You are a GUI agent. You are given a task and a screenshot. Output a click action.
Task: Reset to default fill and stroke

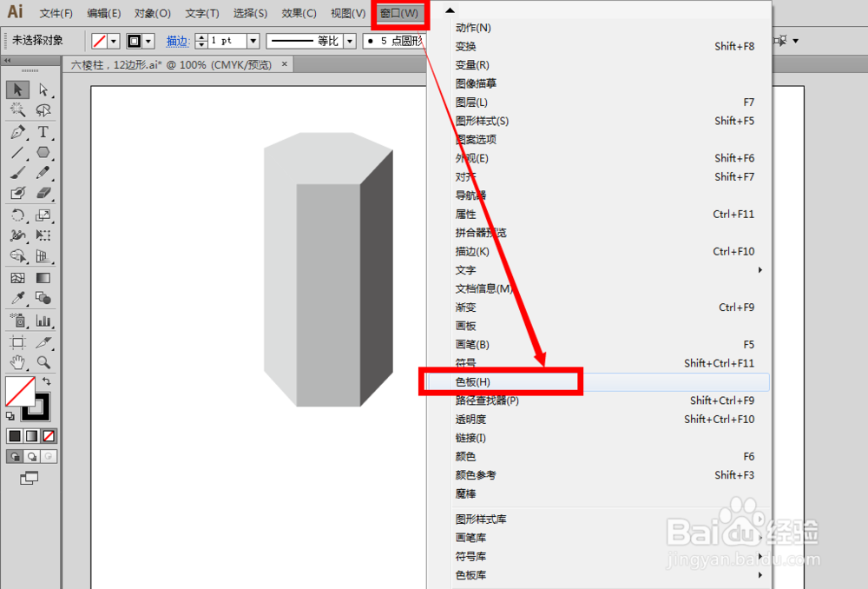point(10,415)
